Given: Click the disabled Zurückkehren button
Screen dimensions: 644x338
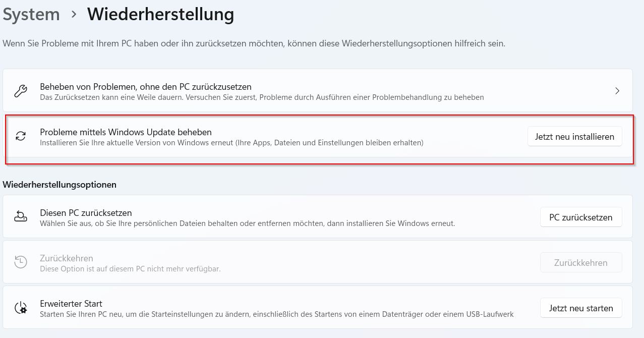Looking at the screenshot, I should click(580, 263).
